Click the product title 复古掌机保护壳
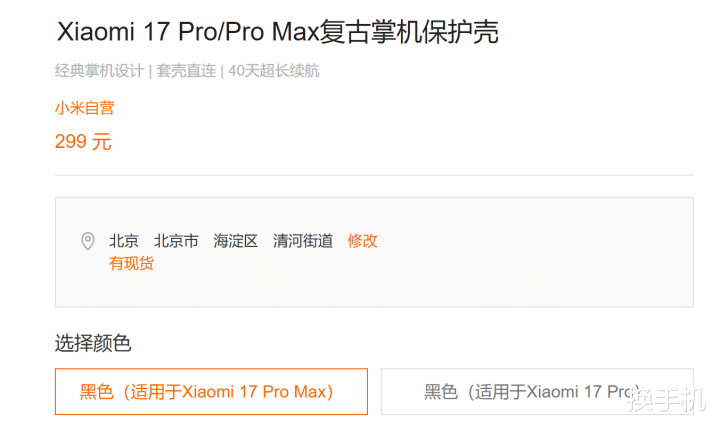720x430 pixels. (409, 32)
